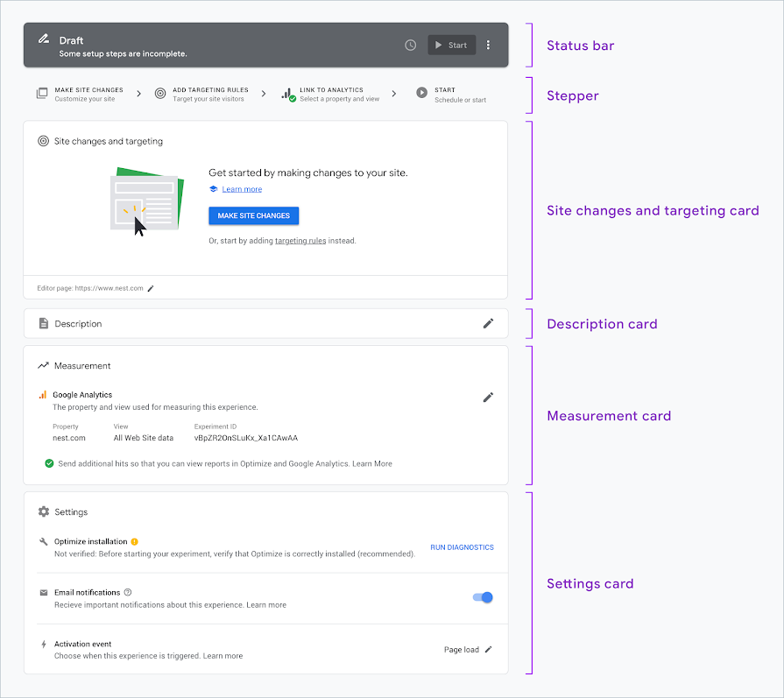
Task: Open Learn more link under Activation event
Action: pyautogui.click(x=223, y=656)
